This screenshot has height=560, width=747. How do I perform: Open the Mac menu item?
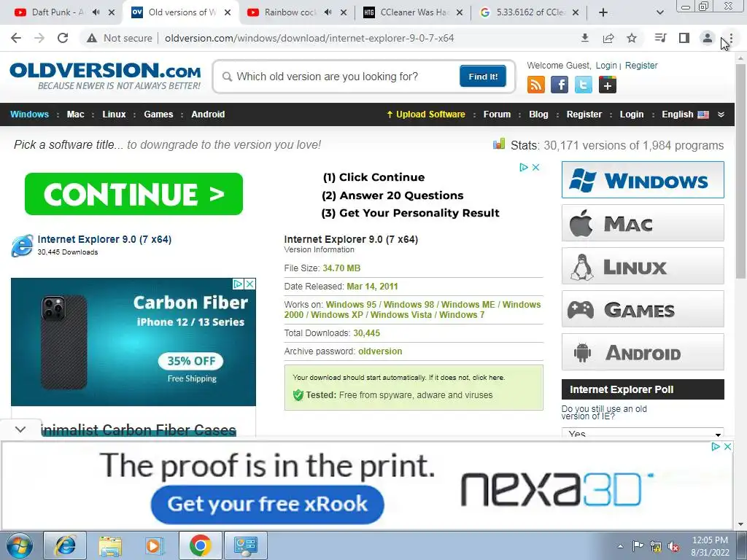(75, 114)
